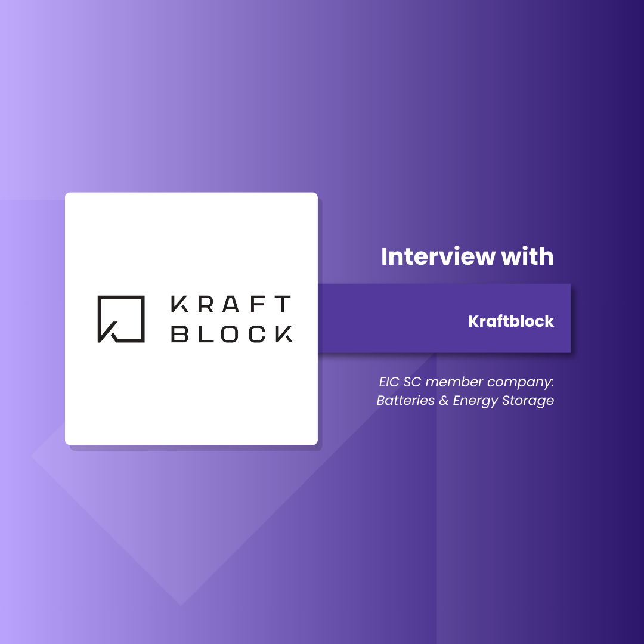Click the word "with" in the heading
This screenshot has height=644, width=644.
click(x=527, y=256)
